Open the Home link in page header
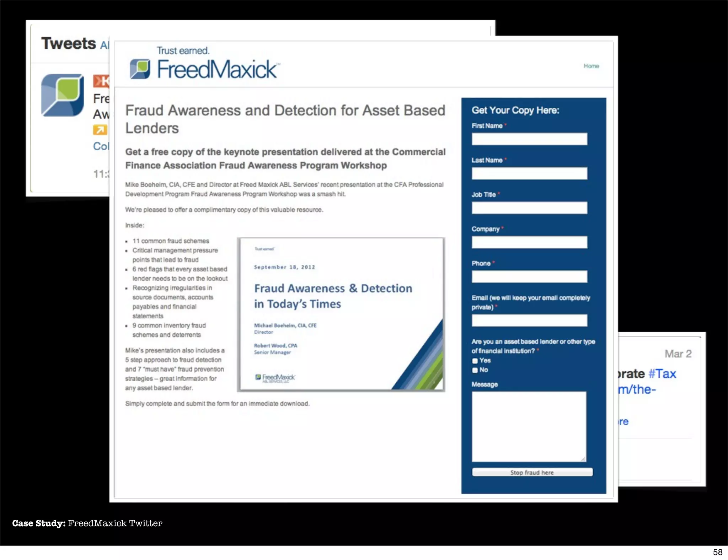This screenshot has width=728, height=560. (591, 66)
